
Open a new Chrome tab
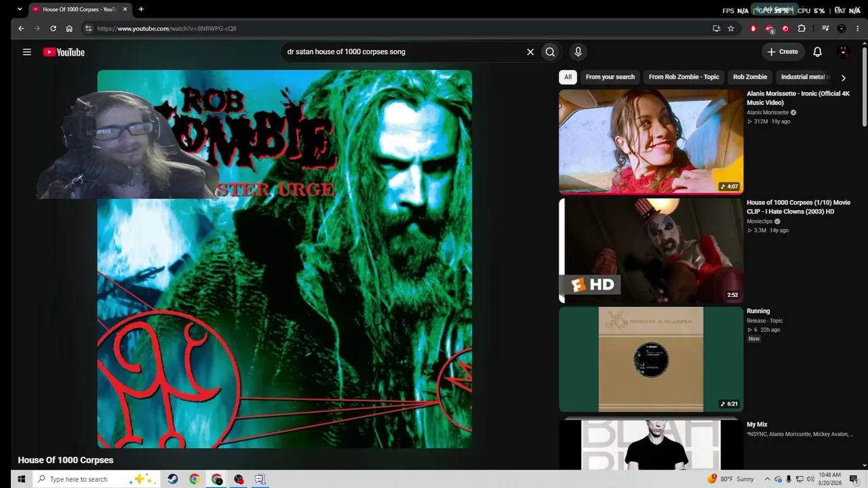141,9
